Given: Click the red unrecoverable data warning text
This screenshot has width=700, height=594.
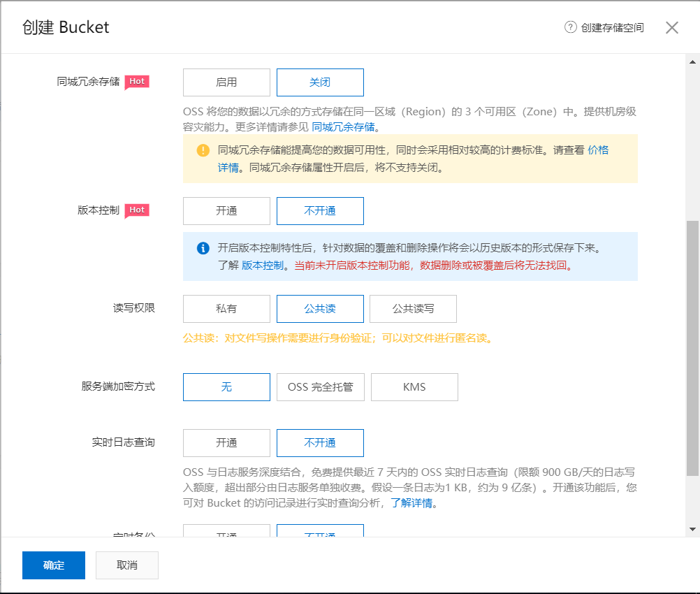Looking at the screenshot, I should pos(433,266).
